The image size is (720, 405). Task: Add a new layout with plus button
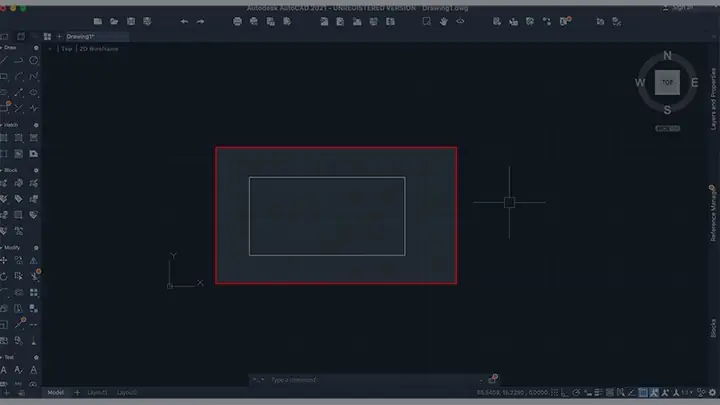coord(77,393)
